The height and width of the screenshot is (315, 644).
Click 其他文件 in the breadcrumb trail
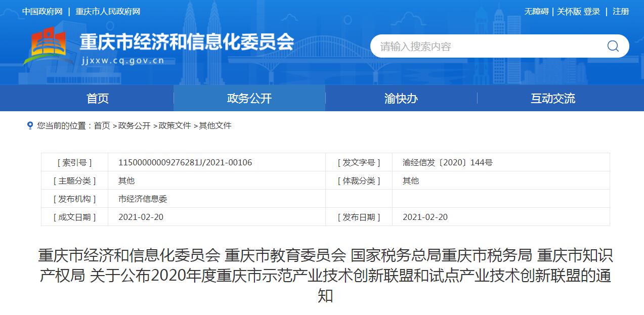click(215, 125)
